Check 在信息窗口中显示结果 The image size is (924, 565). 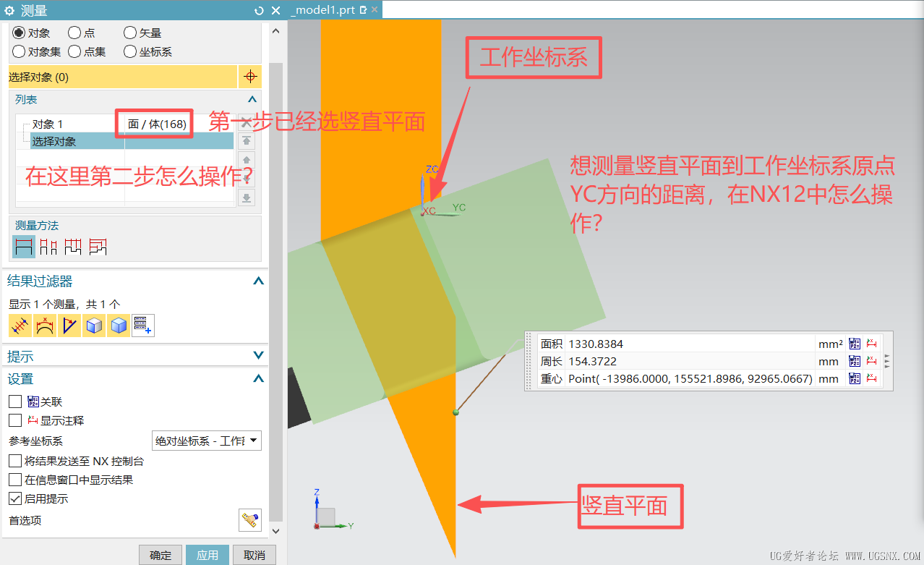[x=15, y=480]
